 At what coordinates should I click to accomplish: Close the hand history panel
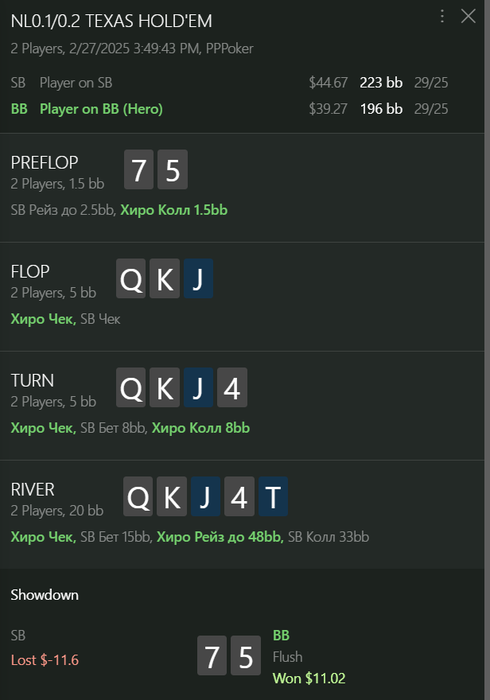[468, 17]
